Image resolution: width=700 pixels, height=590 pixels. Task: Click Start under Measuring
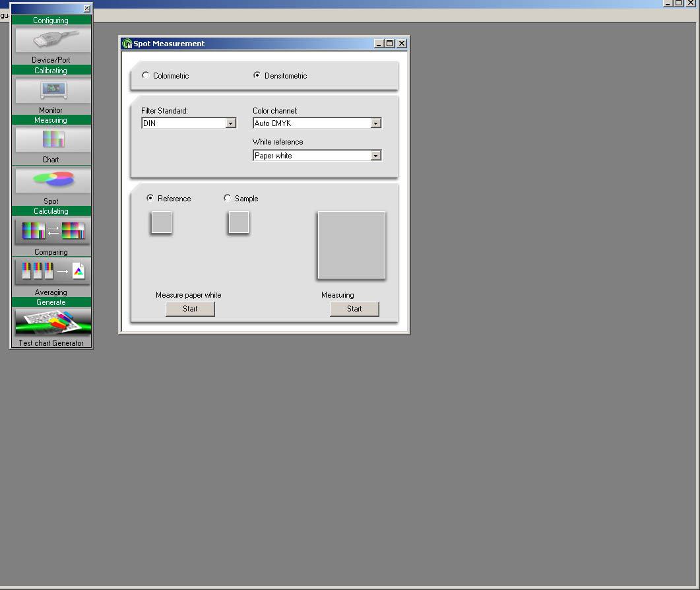[354, 309]
